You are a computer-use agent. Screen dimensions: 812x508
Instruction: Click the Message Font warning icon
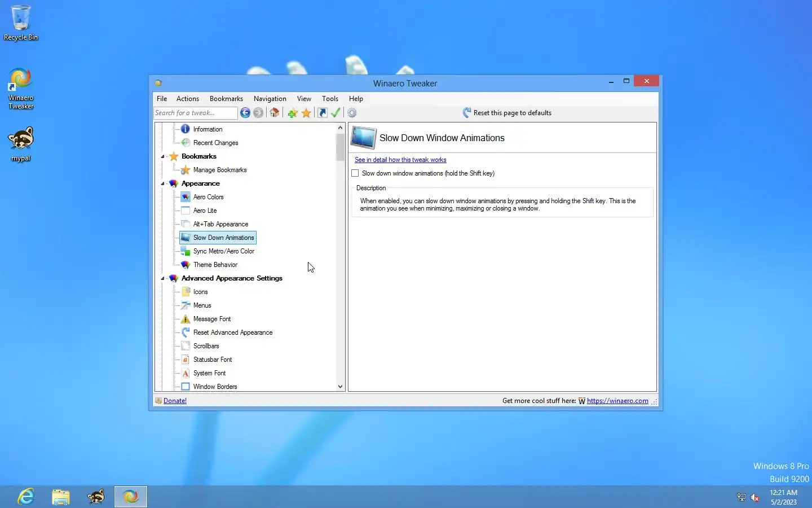[186, 319]
